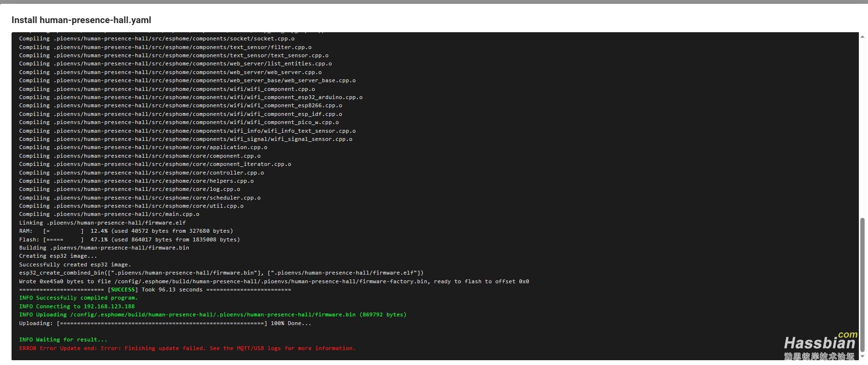
Task: Click the 'Building .pioenvs/.../firmware.bin' line
Action: [104, 248]
